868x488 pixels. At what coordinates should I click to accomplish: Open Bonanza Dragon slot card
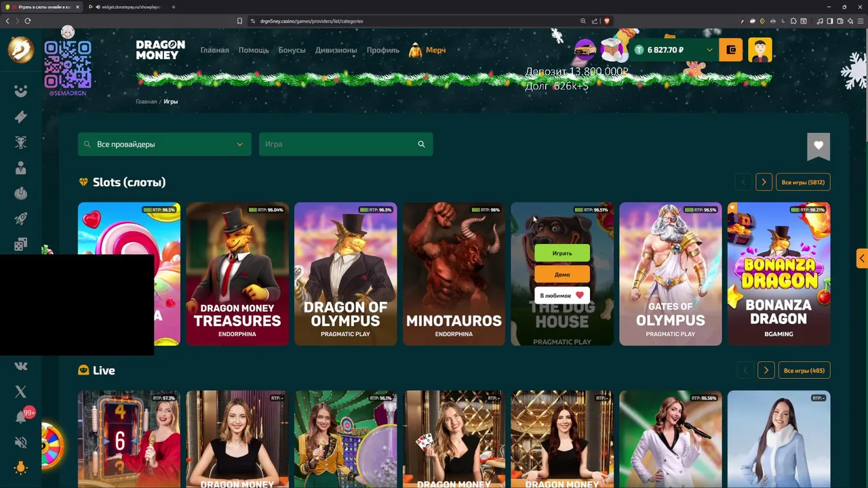point(778,274)
